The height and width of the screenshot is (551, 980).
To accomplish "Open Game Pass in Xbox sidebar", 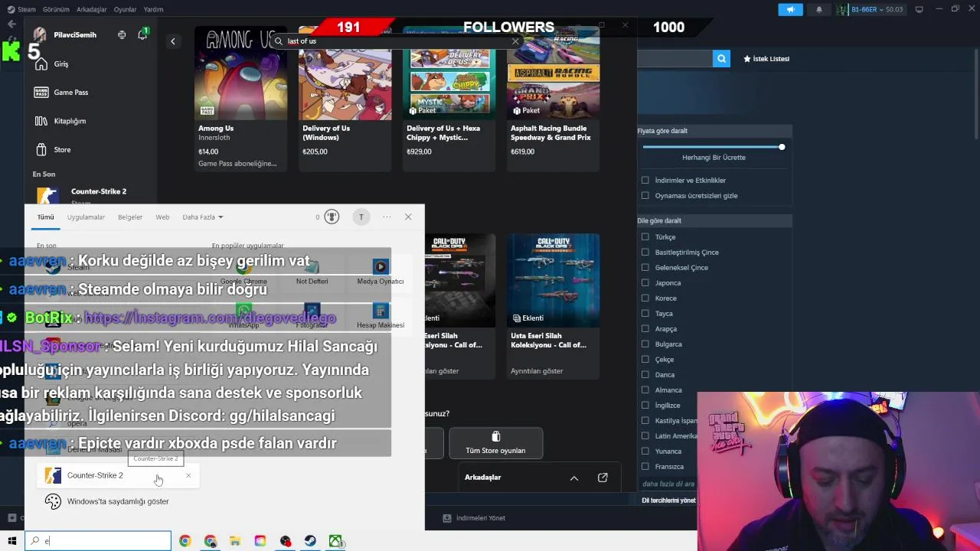I will coord(60,93).
